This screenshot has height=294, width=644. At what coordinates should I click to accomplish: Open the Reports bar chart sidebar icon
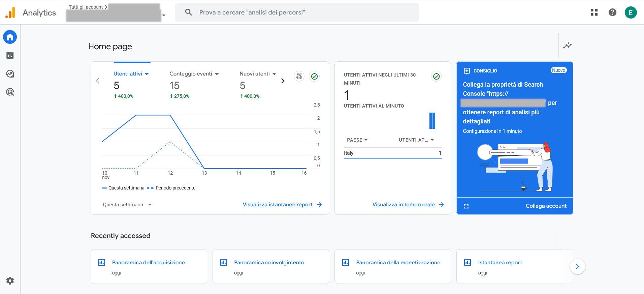point(10,55)
